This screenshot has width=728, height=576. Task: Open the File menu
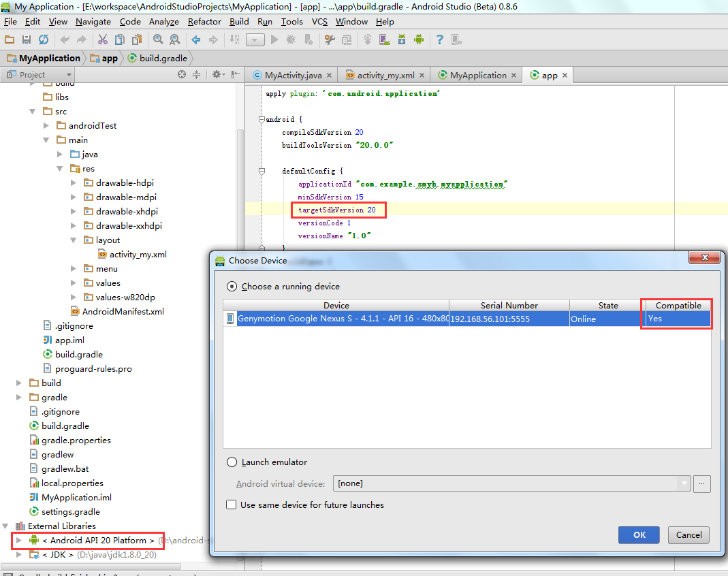[10, 21]
